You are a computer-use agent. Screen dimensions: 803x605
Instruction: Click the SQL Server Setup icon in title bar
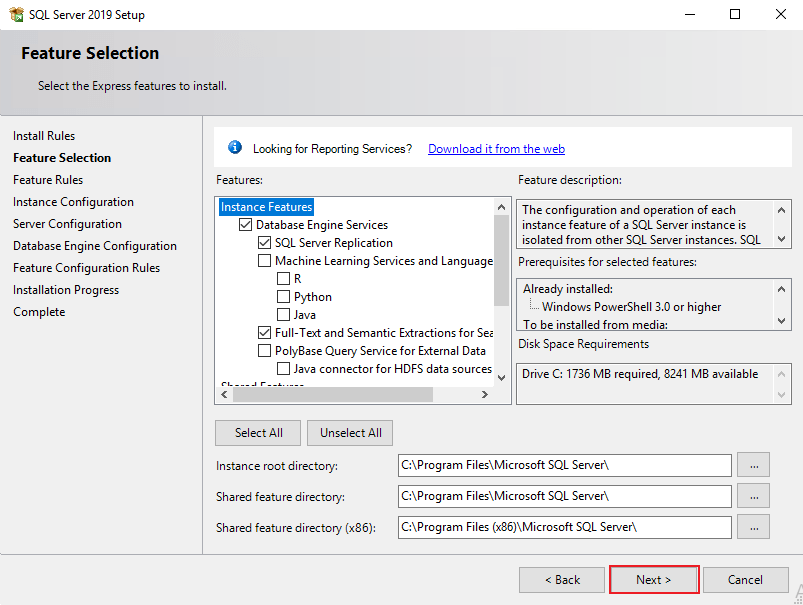pos(16,14)
